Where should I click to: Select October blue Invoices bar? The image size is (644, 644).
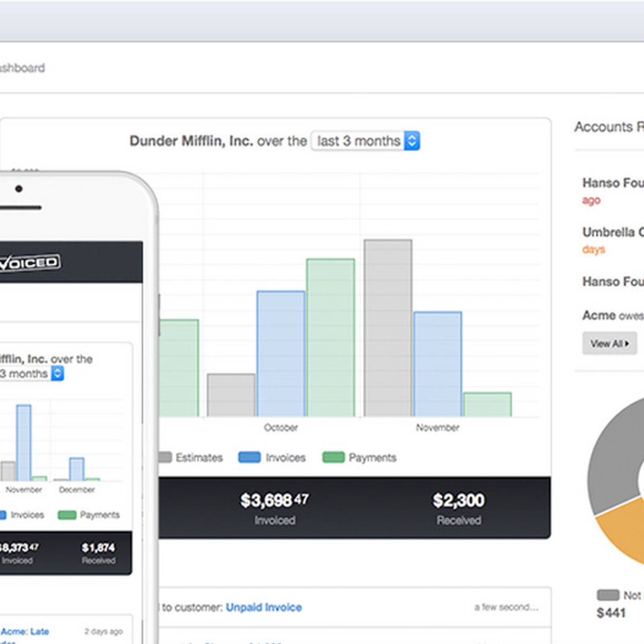(x=281, y=354)
